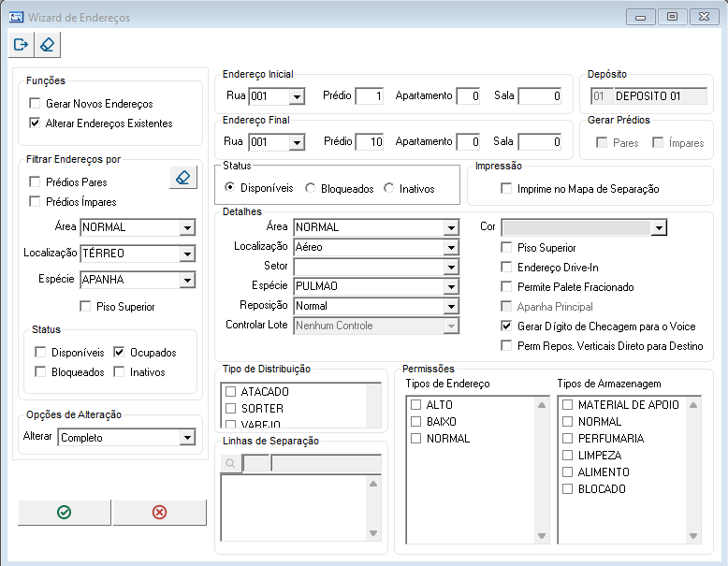Enable Gerar Novos Endereços checkbox
This screenshot has height=566, width=728.
pos(35,103)
